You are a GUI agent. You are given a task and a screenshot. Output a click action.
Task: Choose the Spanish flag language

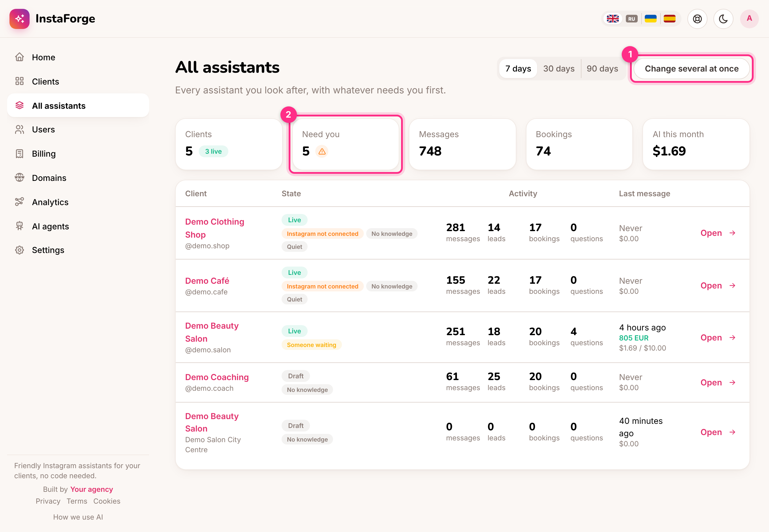pyautogui.click(x=669, y=19)
